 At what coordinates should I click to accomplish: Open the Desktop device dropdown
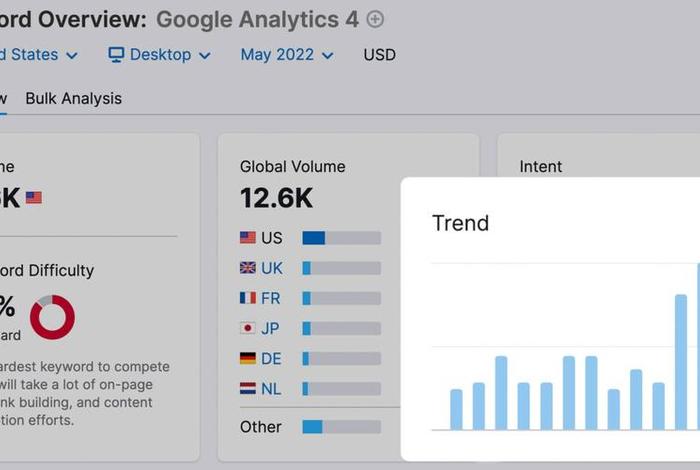(x=159, y=55)
